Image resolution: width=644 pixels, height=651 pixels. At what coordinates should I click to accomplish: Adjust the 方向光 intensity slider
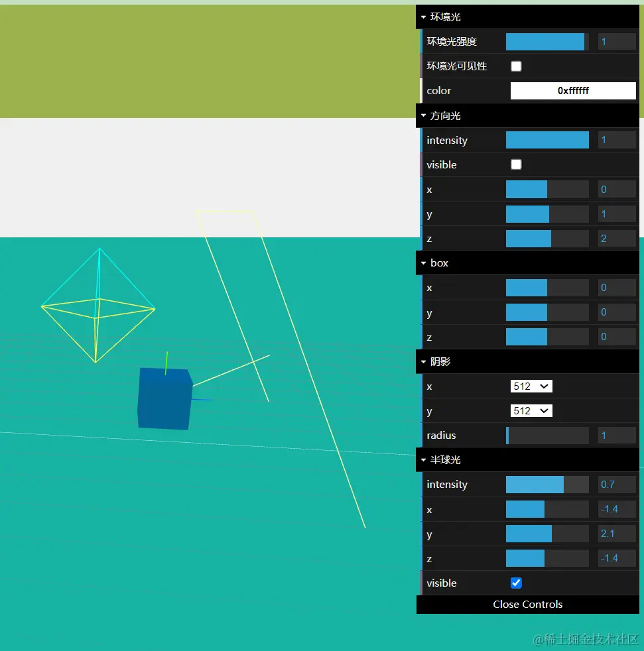pyautogui.click(x=547, y=140)
